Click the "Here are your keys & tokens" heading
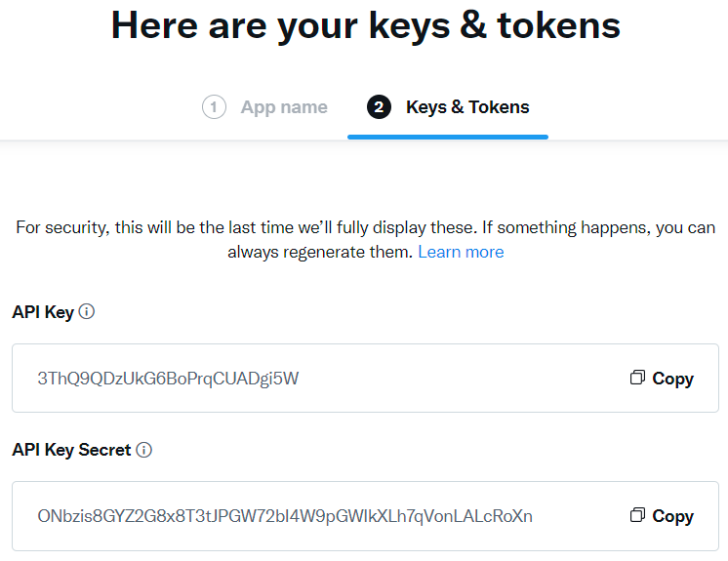 [x=366, y=25]
